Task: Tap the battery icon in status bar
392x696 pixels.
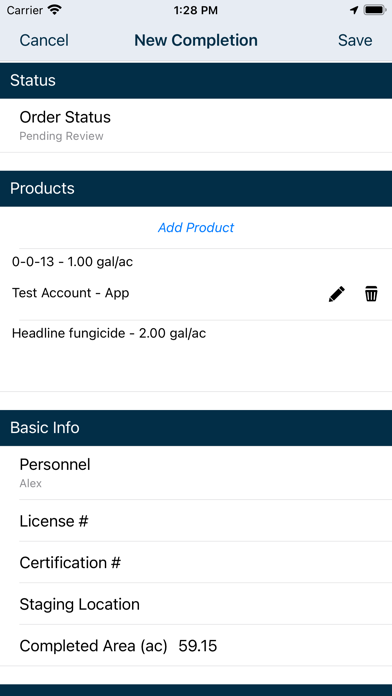Action: tap(374, 10)
